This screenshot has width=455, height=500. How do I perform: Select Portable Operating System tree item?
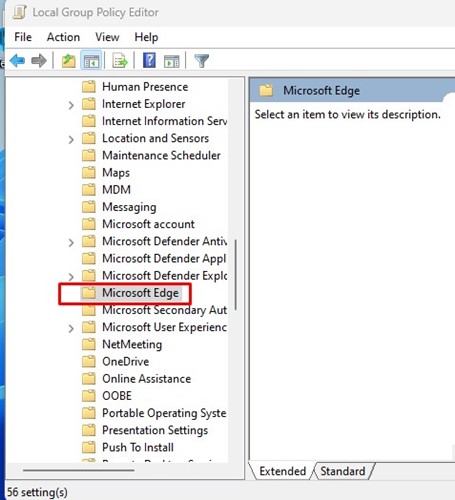pos(164,413)
